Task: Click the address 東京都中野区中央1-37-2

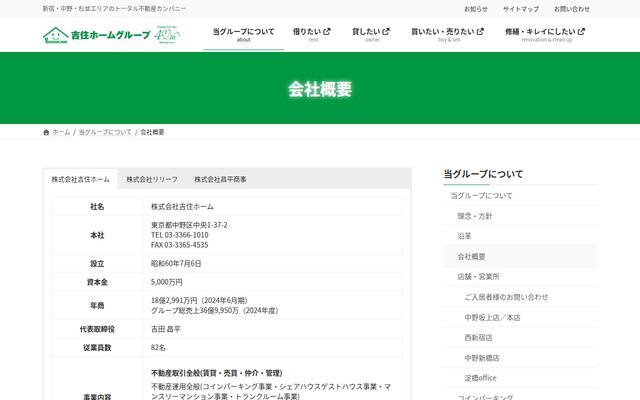Action: click(189, 225)
